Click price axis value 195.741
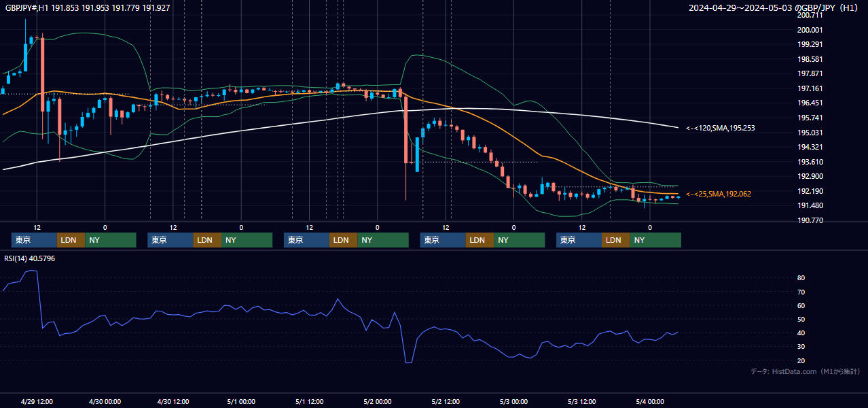This screenshot has width=868, height=408. tap(810, 118)
